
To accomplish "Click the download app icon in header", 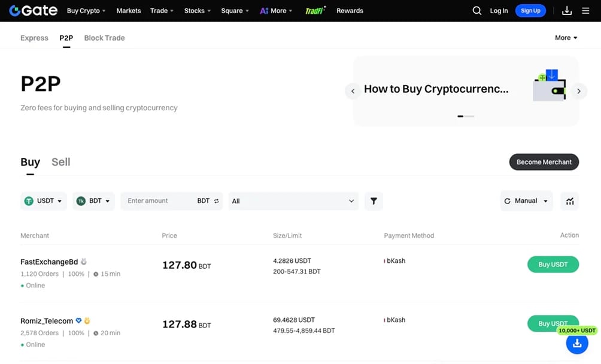I will pyautogui.click(x=567, y=11).
